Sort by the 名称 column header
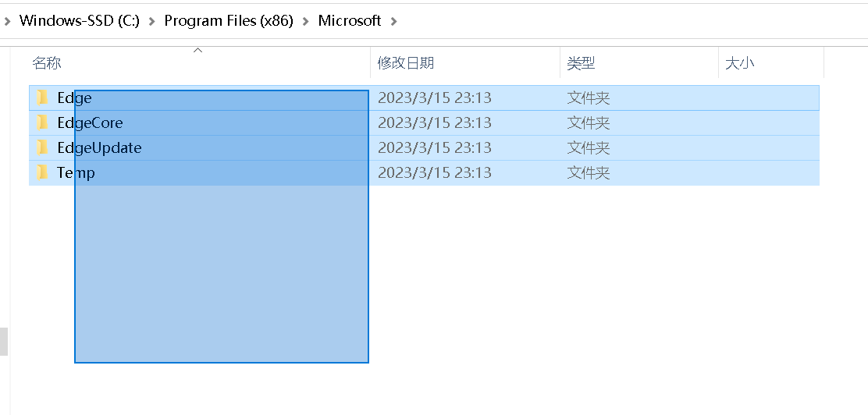The width and height of the screenshot is (868, 415). point(47,64)
